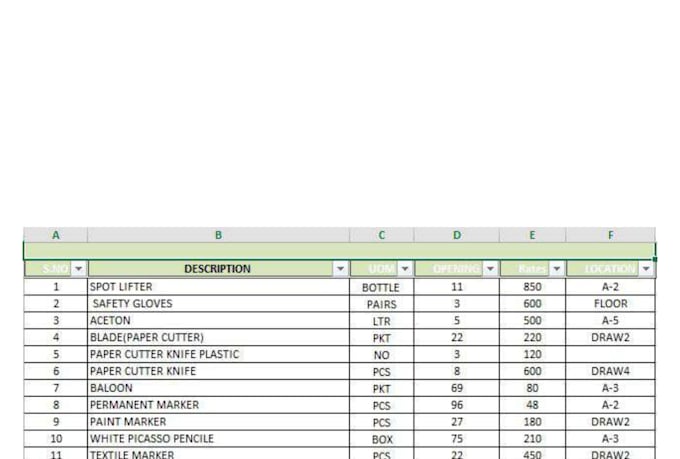Screen dimensions: 680x459
Task: Select the DRAW4 location cell
Action: click(611, 371)
